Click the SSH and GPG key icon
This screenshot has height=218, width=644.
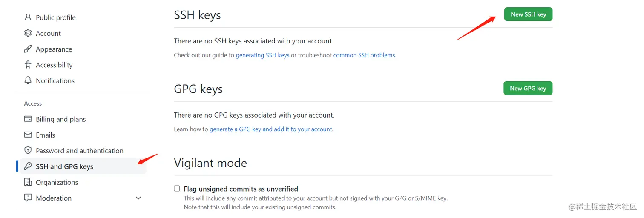point(28,166)
